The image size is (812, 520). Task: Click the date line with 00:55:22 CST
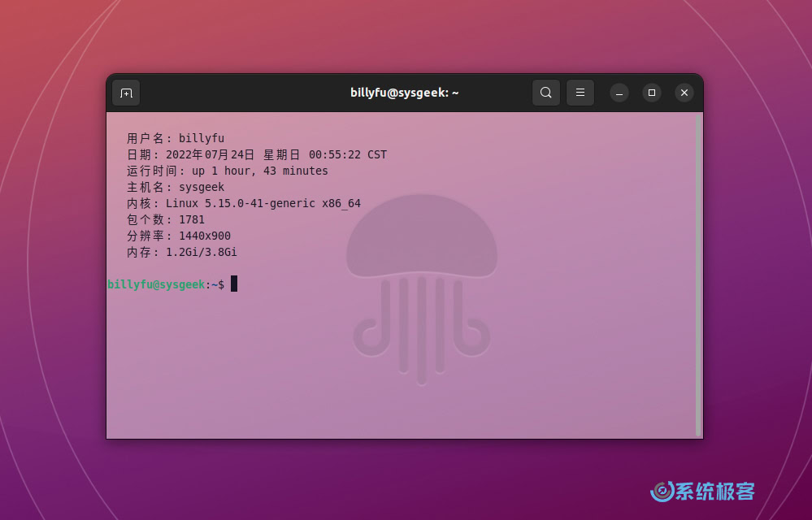257,154
